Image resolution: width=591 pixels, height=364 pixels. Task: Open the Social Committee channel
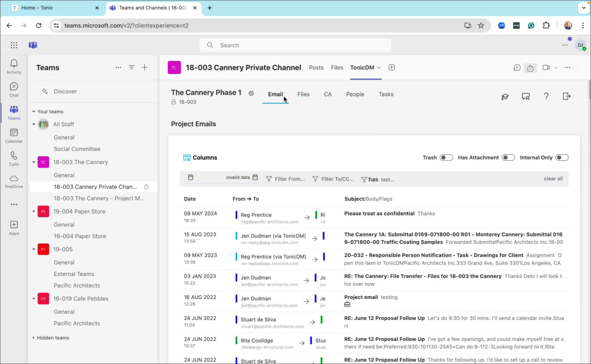tap(77, 149)
